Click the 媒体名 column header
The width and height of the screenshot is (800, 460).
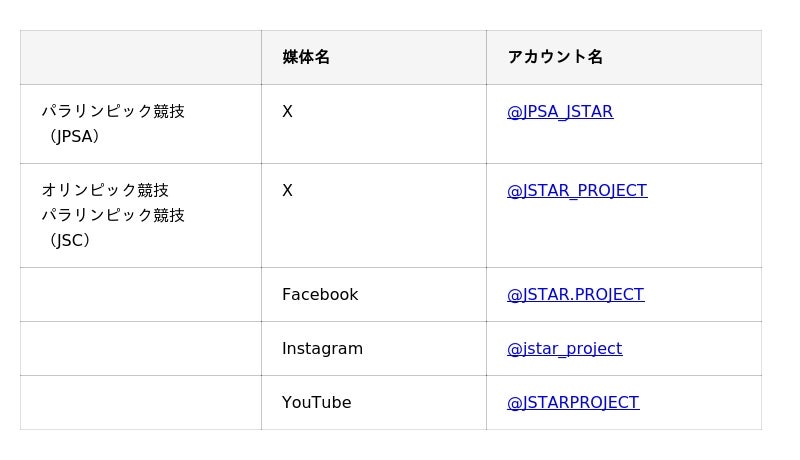click(x=306, y=57)
